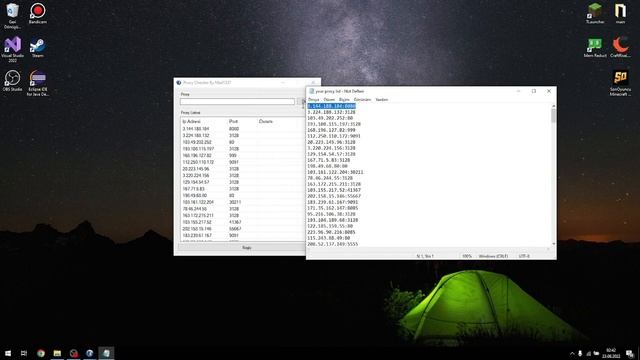Open the Dosya menu in Notepad
Image resolution: width=640 pixels, height=360 pixels.
click(x=313, y=100)
